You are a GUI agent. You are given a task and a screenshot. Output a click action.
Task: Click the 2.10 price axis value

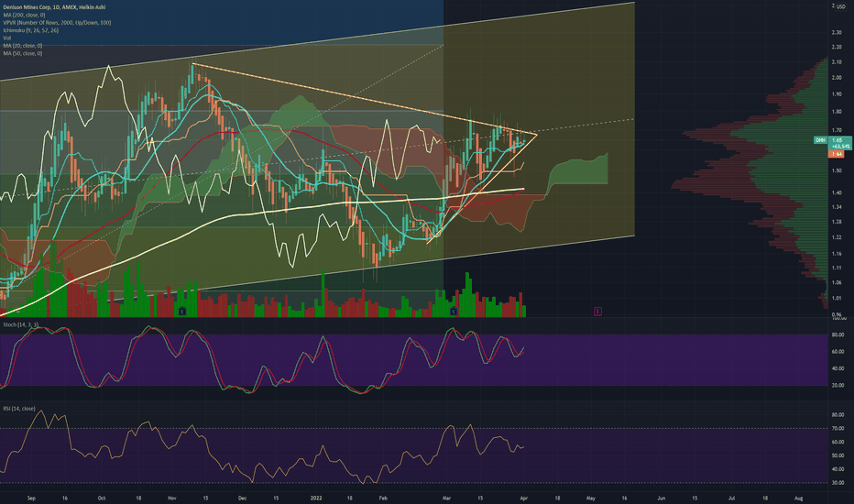[x=838, y=61]
